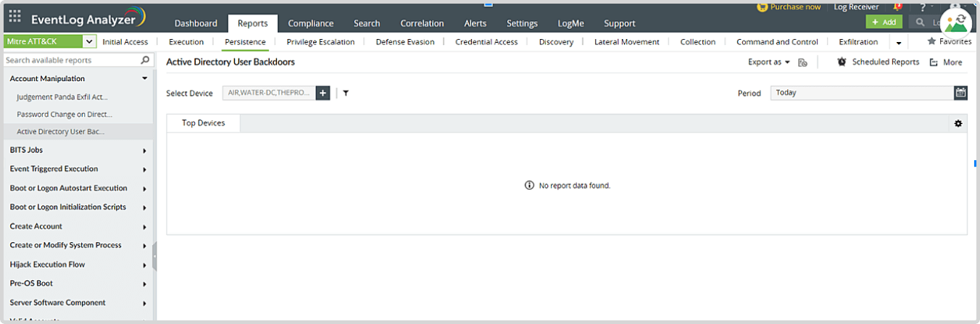The image size is (980, 324).
Task: Open the Dashboard tab
Action: tap(196, 23)
